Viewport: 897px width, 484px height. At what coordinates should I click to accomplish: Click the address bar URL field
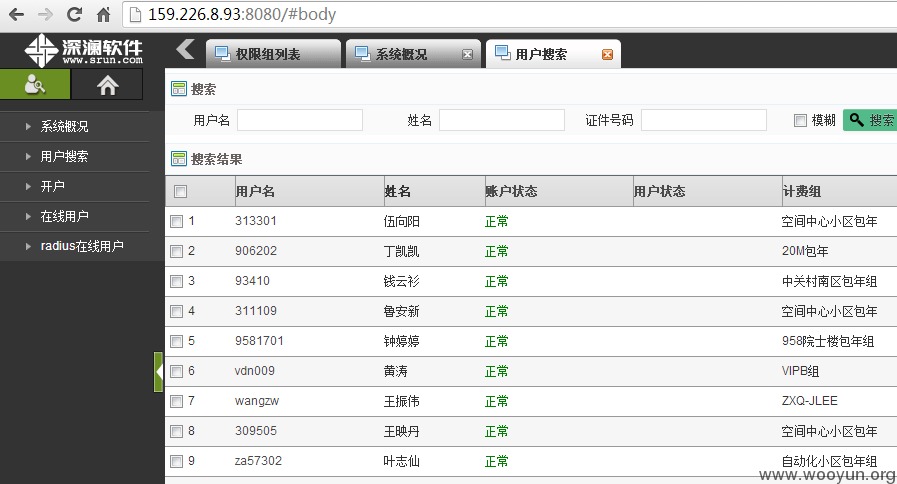coord(509,14)
